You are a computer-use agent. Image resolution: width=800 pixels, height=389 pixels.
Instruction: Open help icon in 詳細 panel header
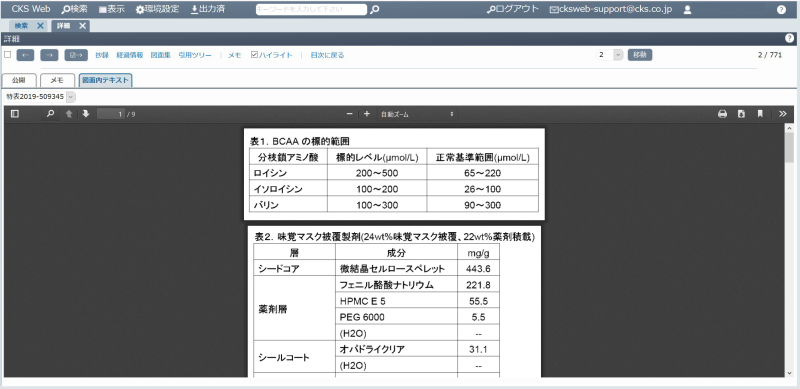pos(789,38)
